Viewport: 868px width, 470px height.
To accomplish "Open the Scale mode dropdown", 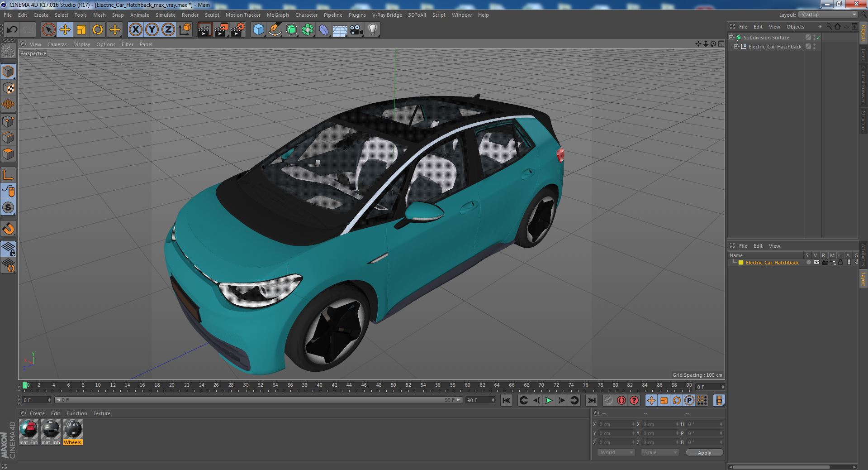I will pos(660,452).
